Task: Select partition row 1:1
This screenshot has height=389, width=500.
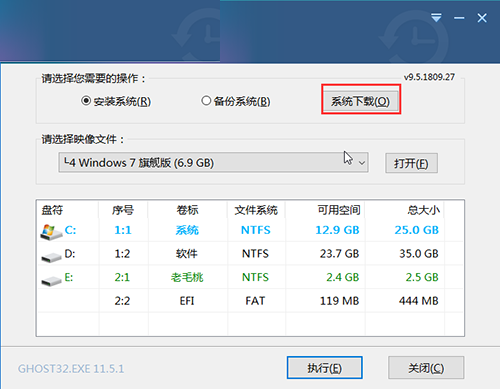Action: pyautogui.click(x=250, y=230)
